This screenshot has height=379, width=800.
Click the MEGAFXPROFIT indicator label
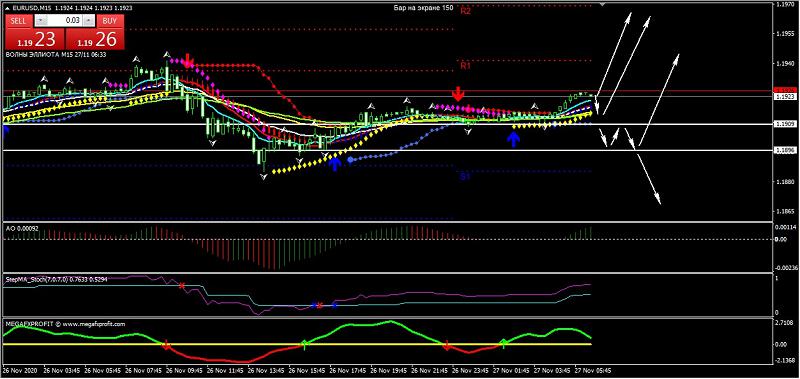(x=64, y=323)
